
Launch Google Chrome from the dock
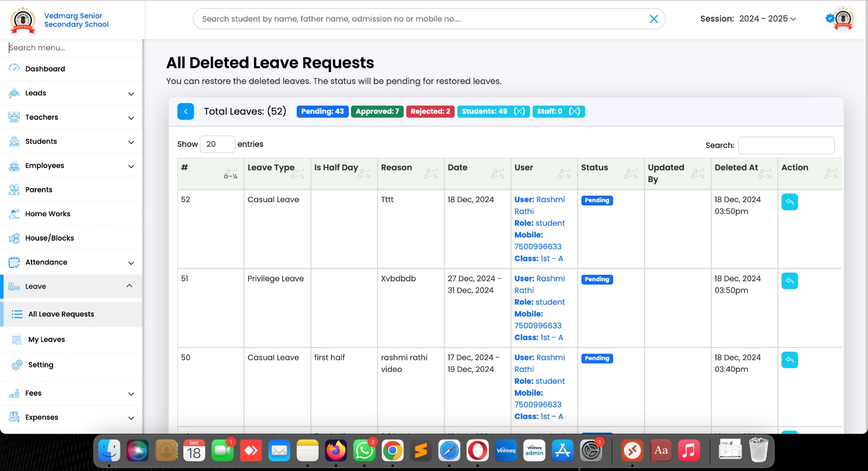[x=392, y=450]
